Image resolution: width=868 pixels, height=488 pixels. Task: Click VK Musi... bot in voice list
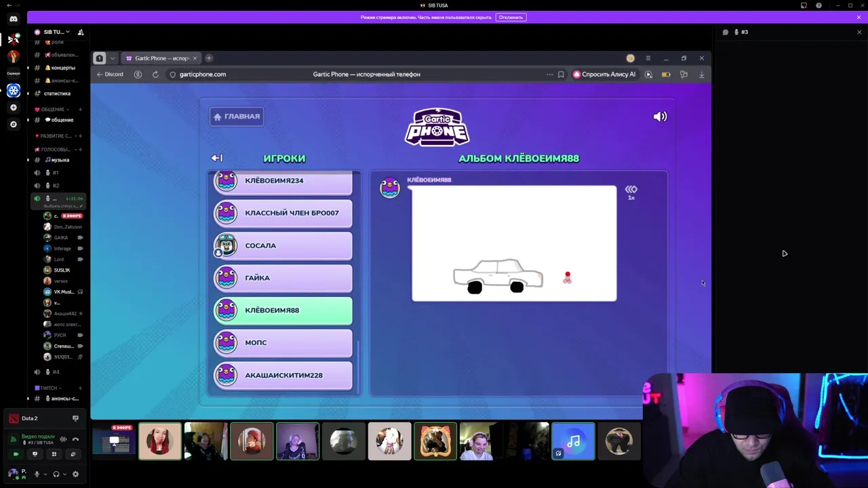(62, 291)
